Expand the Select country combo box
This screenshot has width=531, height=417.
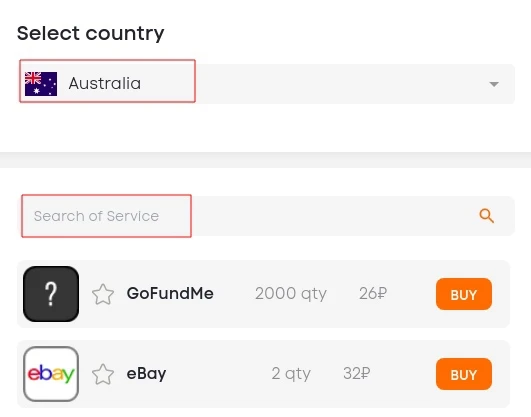pos(266,84)
